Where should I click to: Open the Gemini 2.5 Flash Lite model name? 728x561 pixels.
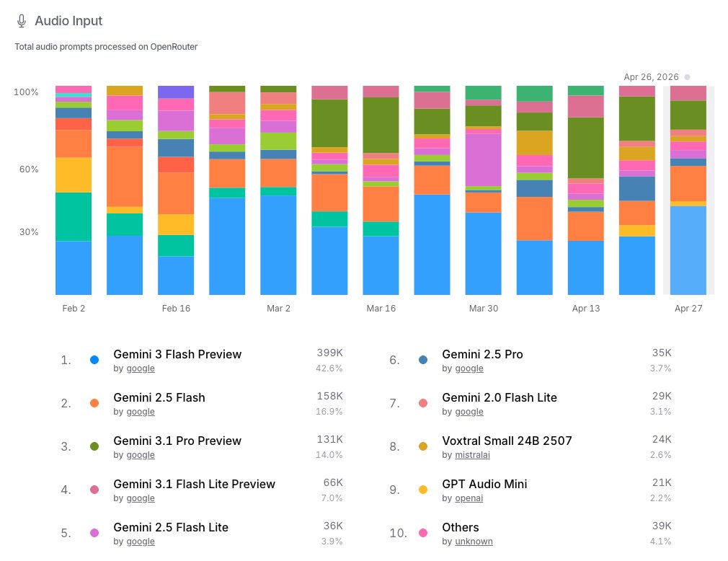point(171,527)
